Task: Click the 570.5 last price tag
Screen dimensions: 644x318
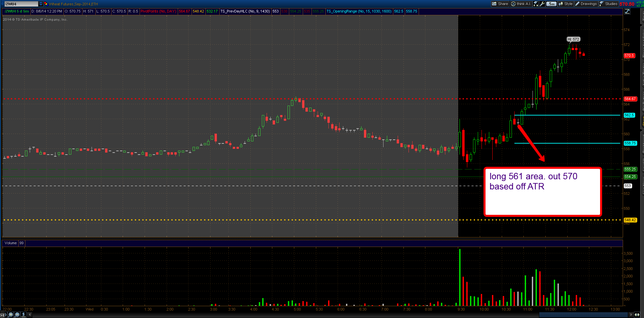Action: point(629,55)
